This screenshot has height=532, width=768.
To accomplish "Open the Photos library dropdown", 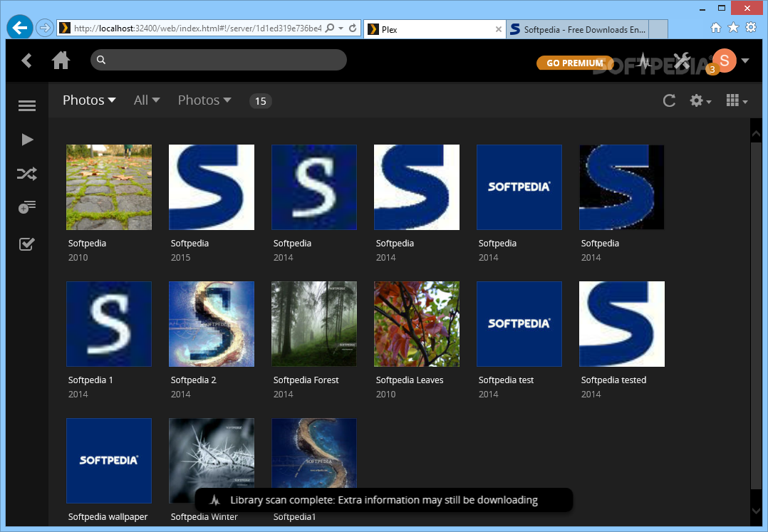I will (x=89, y=100).
